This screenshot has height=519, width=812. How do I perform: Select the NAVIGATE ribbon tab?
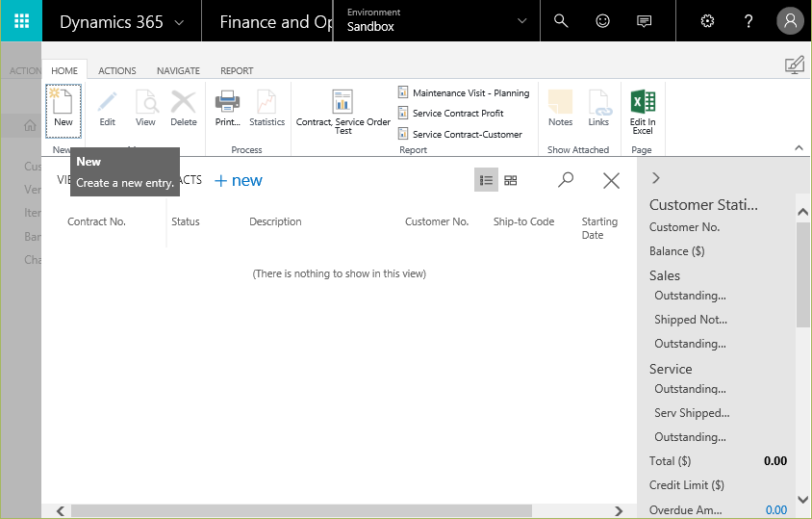pos(178,70)
